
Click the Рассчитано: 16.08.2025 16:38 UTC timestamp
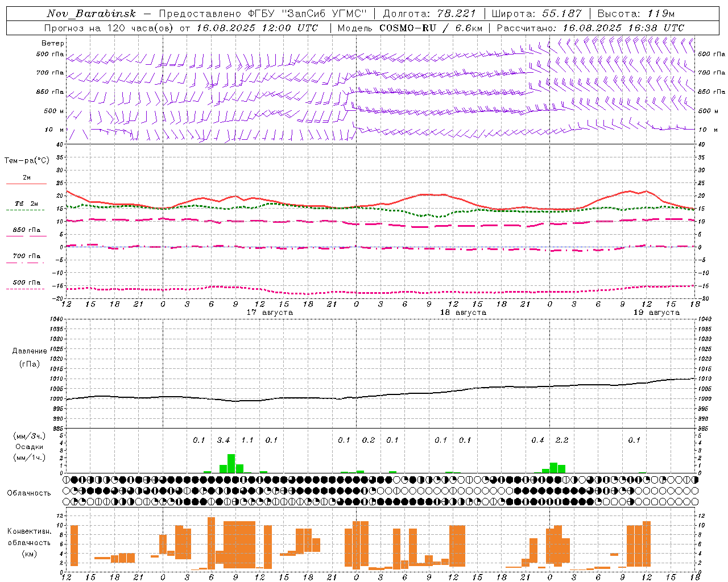click(590, 28)
